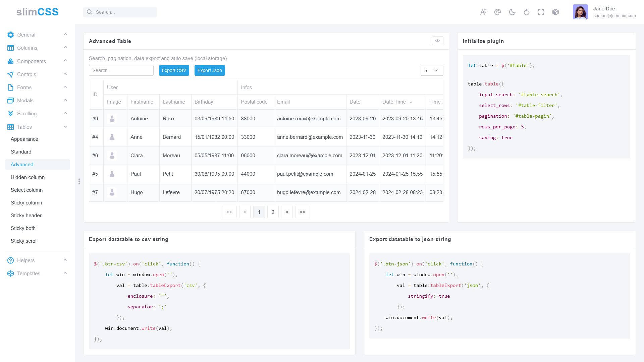This screenshot has width=644, height=362.
Task: Click the Components sidebar icon
Action: tap(10, 61)
